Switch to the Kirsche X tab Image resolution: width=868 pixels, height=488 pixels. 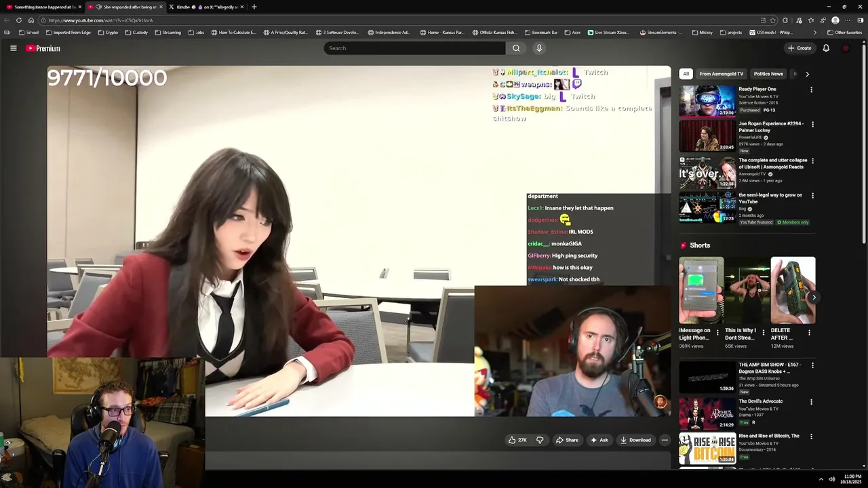207,7
